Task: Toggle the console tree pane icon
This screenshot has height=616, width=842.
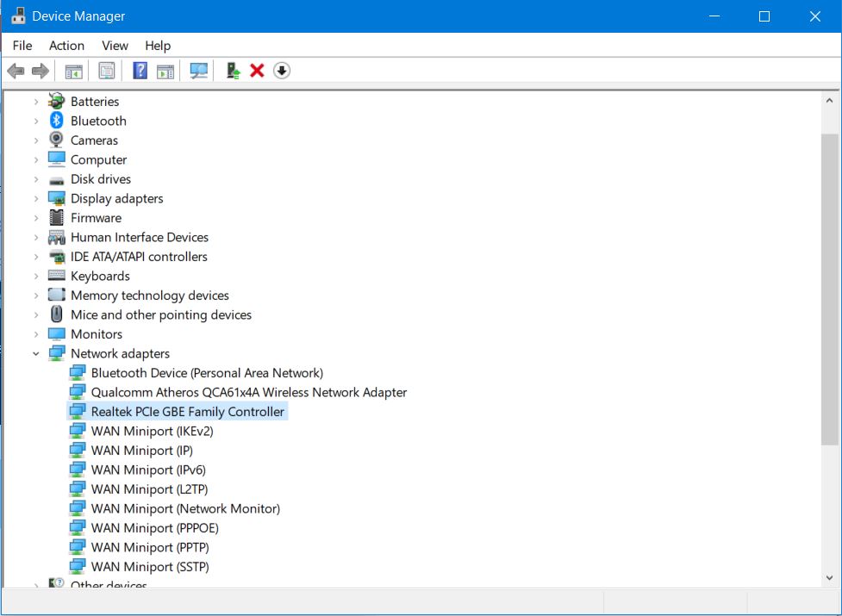Action: pyautogui.click(x=73, y=71)
